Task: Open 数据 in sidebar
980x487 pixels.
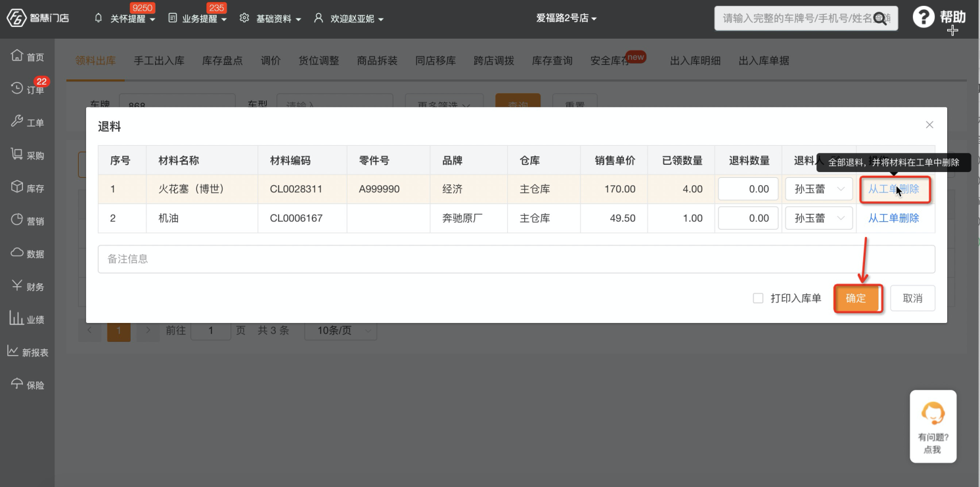Action: [28, 253]
